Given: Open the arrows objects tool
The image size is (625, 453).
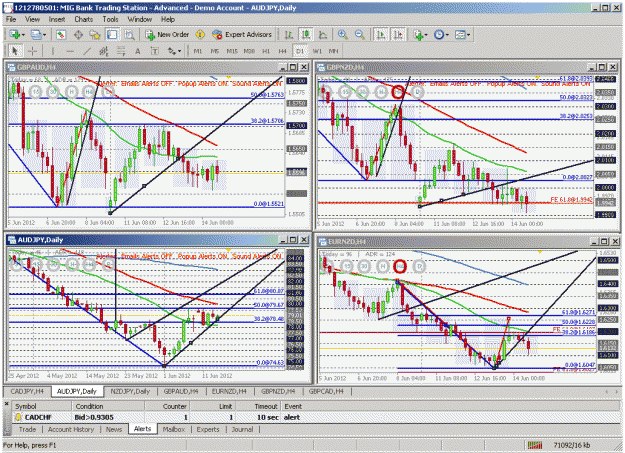Looking at the screenshot, I should coord(172,51).
